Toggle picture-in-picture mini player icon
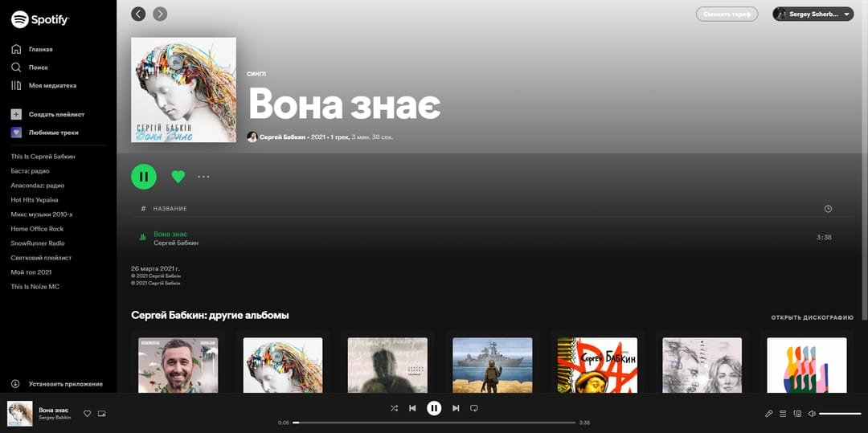868x433 pixels. click(102, 414)
